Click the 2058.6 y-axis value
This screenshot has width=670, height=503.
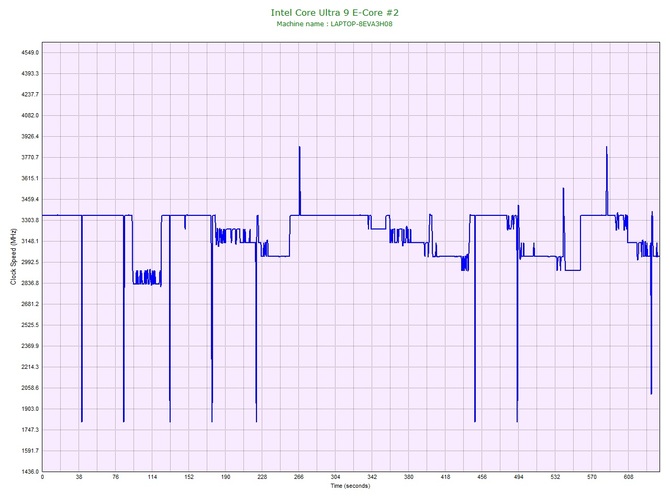pos(30,388)
